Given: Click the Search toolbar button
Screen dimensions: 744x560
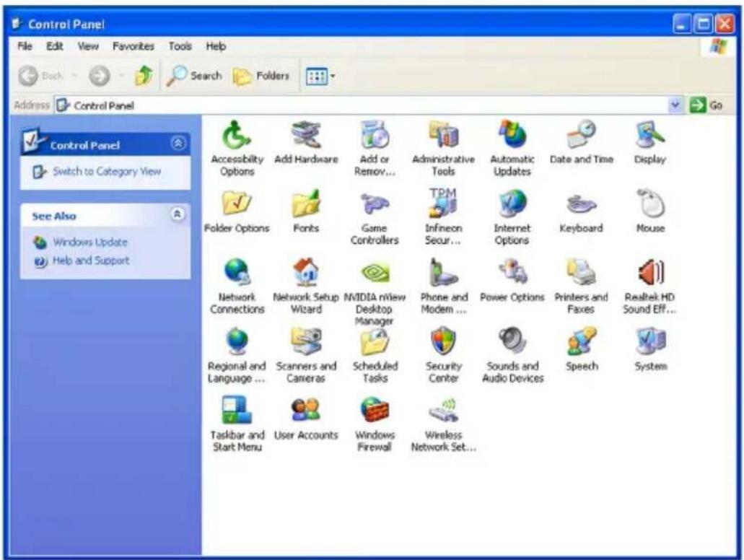Looking at the screenshot, I should tap(195, 76).
